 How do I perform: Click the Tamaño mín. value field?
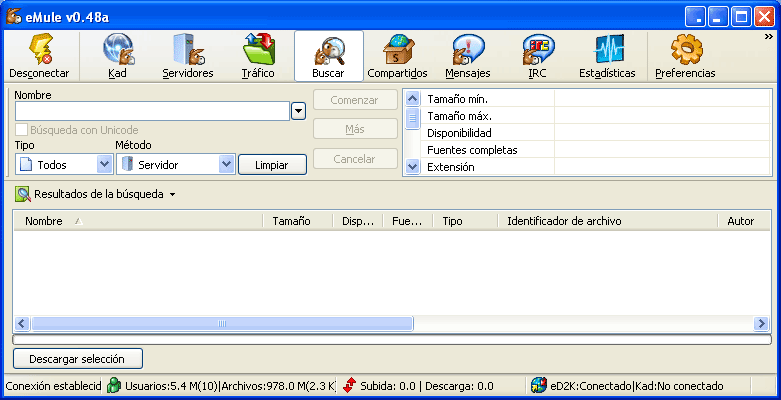point(662,99)
